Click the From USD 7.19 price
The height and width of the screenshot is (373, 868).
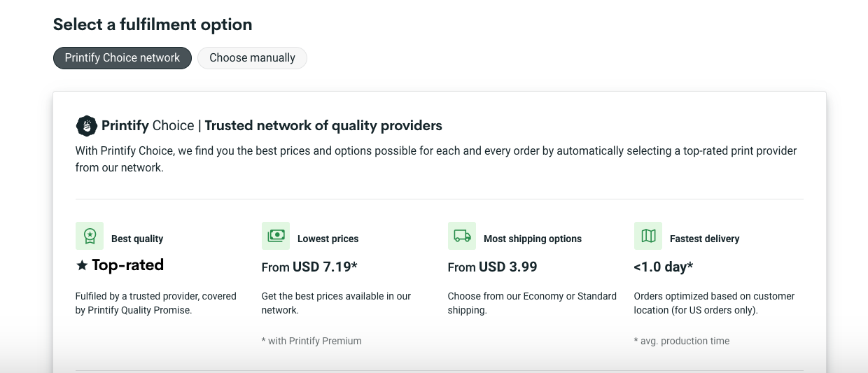point(309,267)
